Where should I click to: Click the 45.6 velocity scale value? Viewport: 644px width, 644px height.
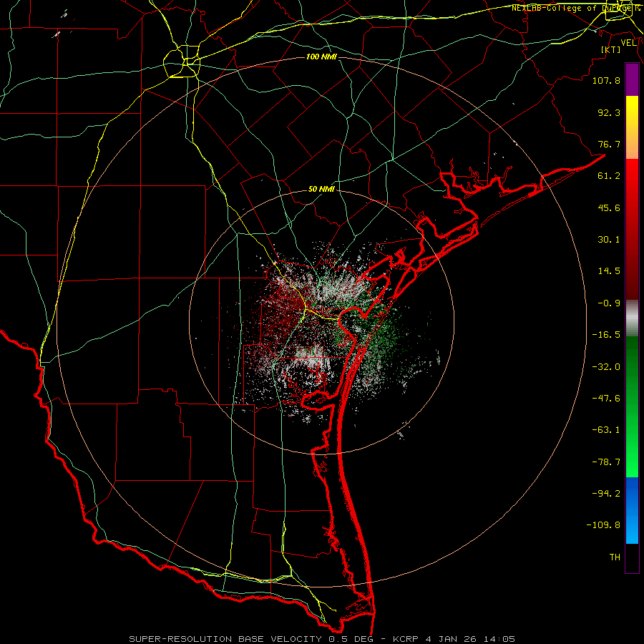[609, 208]
